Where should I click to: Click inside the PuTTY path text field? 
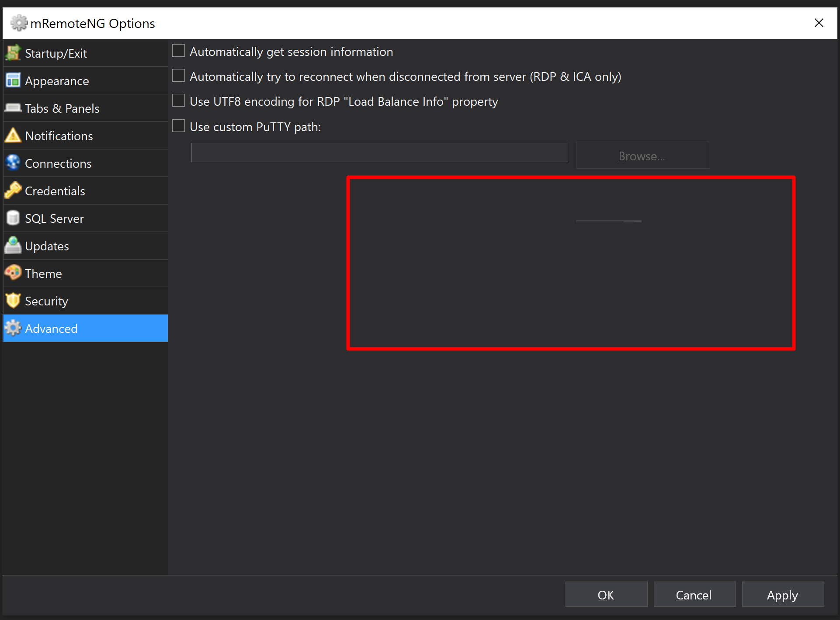click(378, 152)
